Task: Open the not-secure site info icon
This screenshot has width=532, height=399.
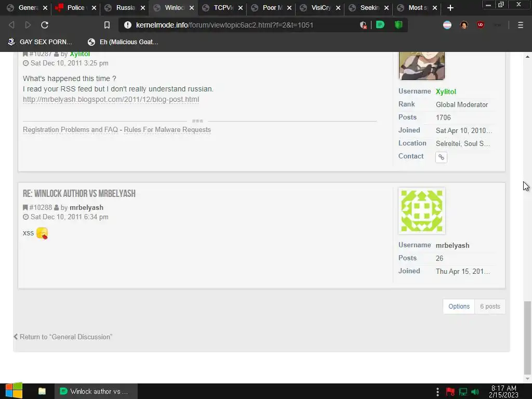Action: 128,25
